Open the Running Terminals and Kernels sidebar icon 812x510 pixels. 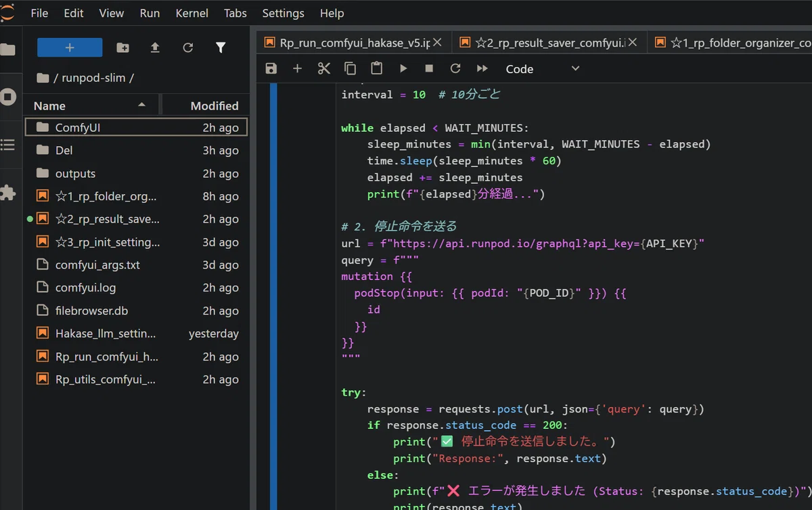click(x=8, y=97)
